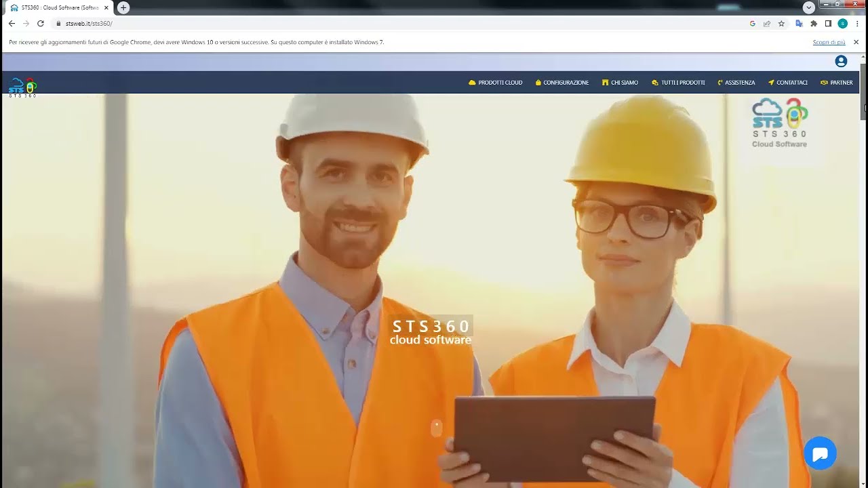
Task: Dismiss the Chrome update notification bar
Action: coord(856,42)
